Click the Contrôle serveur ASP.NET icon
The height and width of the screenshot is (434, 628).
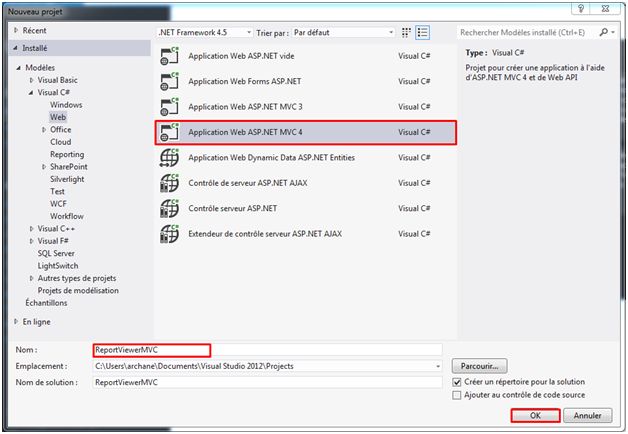[169, 209]
